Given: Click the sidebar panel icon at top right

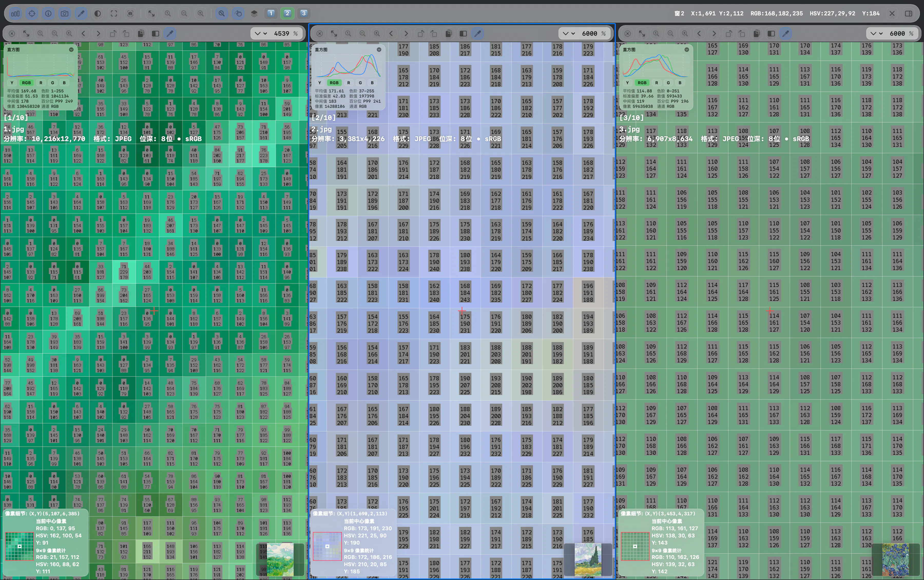Looking at the screenshot, I should [x=909, y=13].
